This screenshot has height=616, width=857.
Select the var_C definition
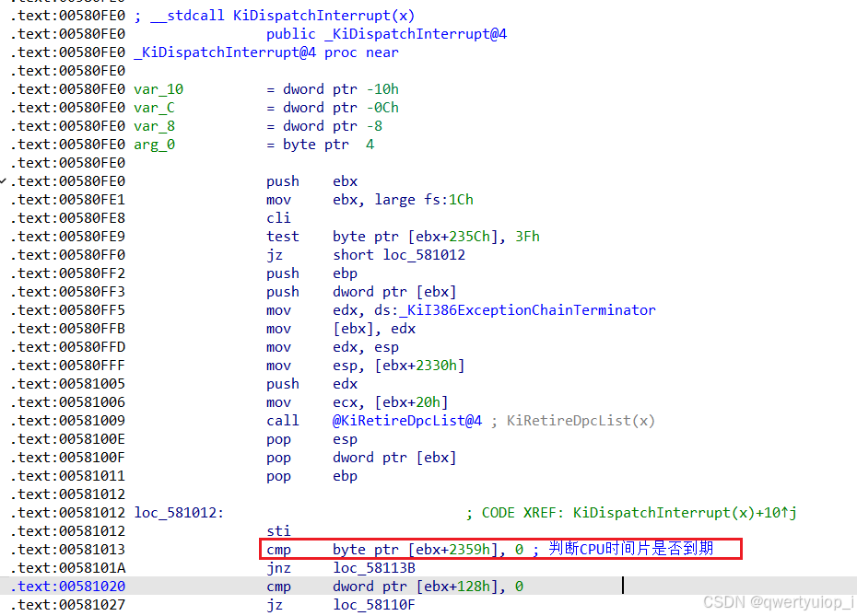pyautogui.click(x=154, y=108)
